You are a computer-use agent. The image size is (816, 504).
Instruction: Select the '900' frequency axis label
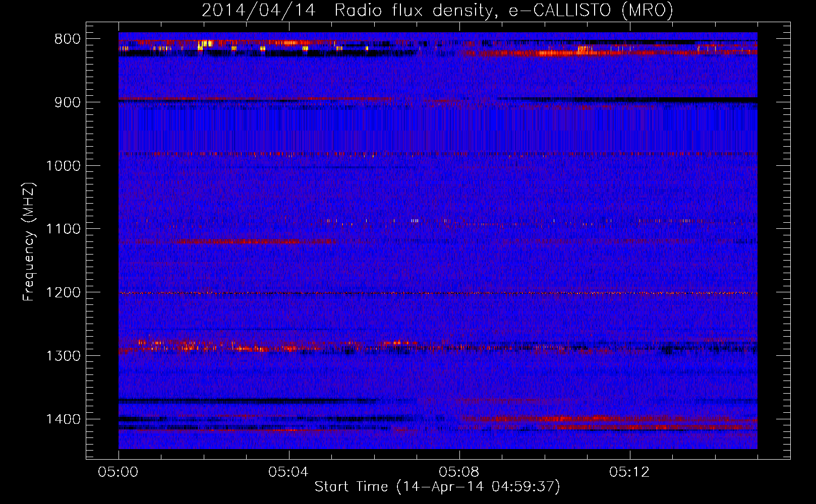[68, 102]
